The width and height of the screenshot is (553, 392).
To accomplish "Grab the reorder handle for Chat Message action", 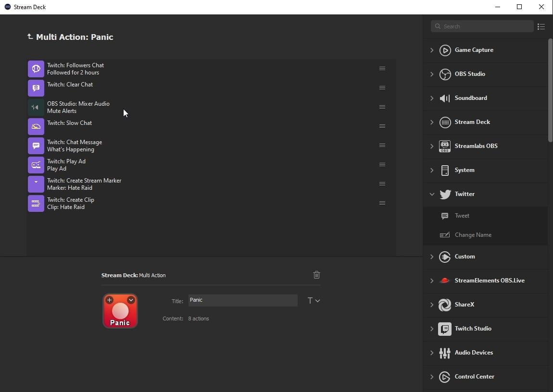I will click(382, 146).
